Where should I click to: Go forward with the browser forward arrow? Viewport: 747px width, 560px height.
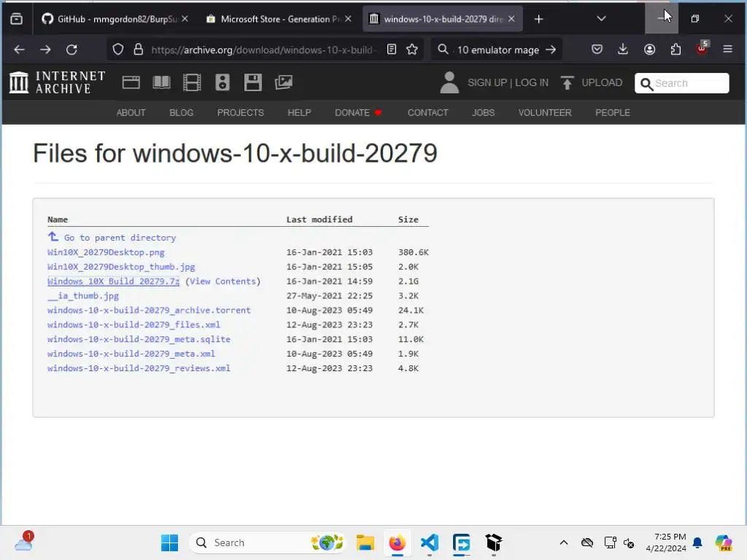[x=45, y=50]
